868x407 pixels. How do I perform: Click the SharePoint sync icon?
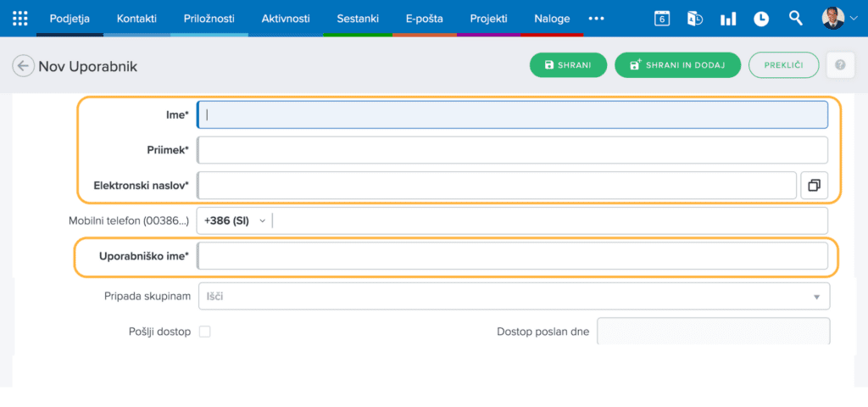pos(695,18)
